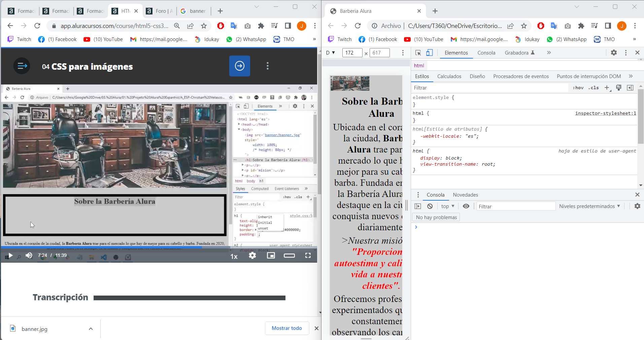Close the console drawer
This screenshot has height=340, width=644.
point(637,195)
